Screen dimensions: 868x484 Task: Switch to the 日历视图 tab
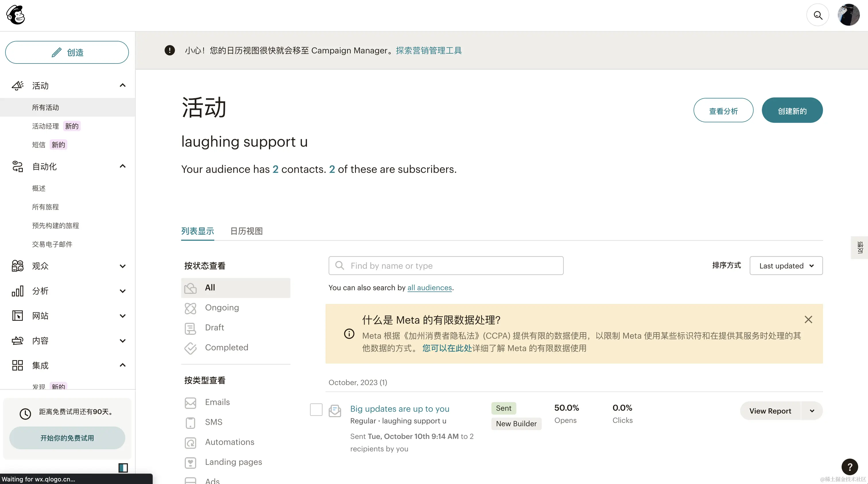tap(246, 231)
